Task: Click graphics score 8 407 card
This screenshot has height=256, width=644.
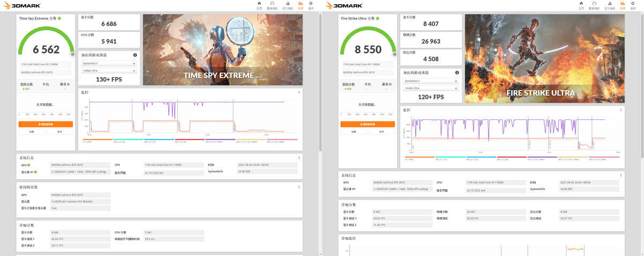Action: point(431,22)
